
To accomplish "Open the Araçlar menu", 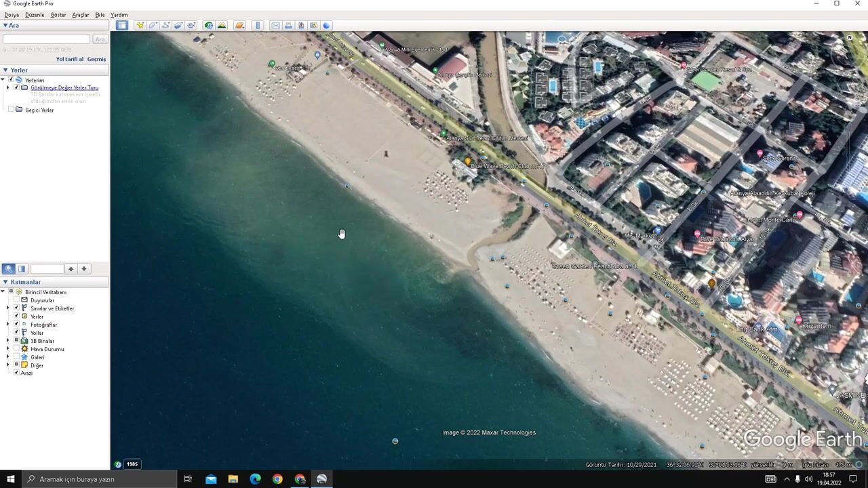I will pos(80,15).
